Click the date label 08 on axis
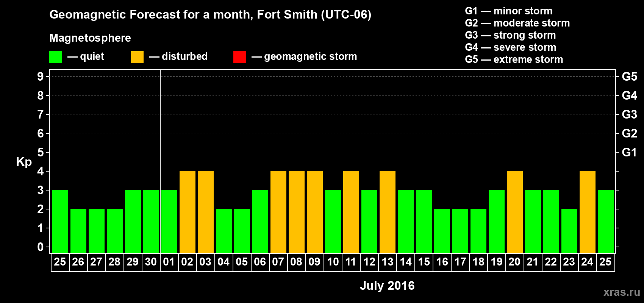 296,262
